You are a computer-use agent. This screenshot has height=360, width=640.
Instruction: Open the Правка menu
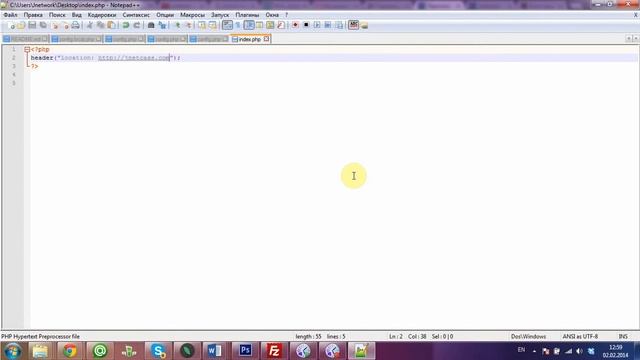tap(33, 15)
